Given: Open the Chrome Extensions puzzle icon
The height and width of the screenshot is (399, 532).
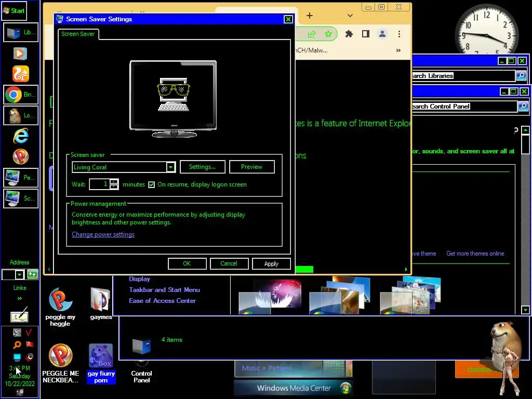Looking at the screenshot, I should (x=349, y=34).
